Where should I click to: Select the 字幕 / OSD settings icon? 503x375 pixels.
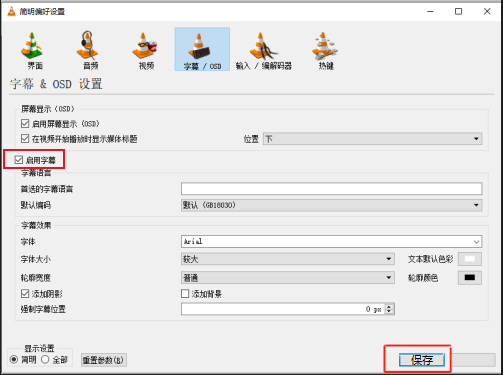point(202,49)
